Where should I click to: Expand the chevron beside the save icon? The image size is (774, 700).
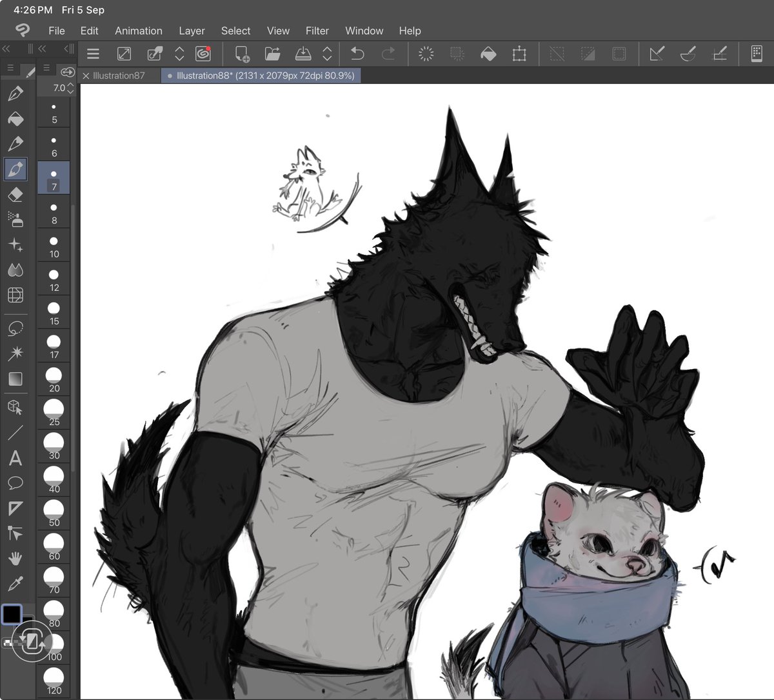coord(328,54)
